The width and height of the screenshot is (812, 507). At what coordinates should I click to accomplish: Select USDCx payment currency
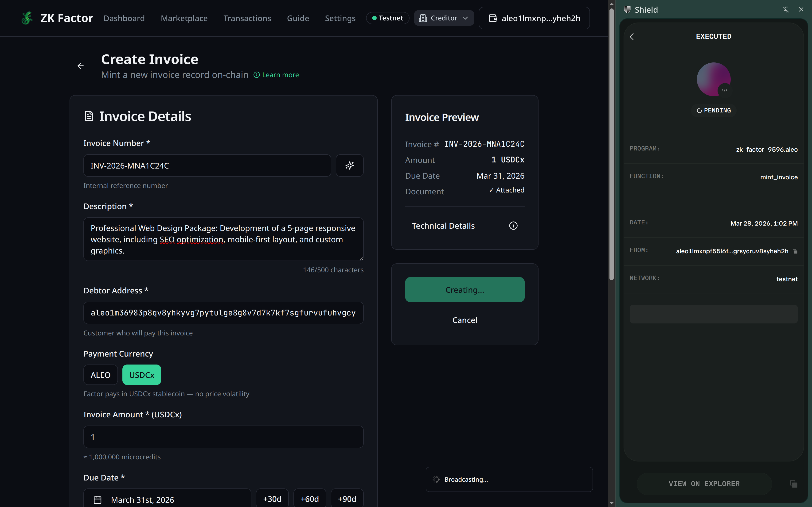142,375
